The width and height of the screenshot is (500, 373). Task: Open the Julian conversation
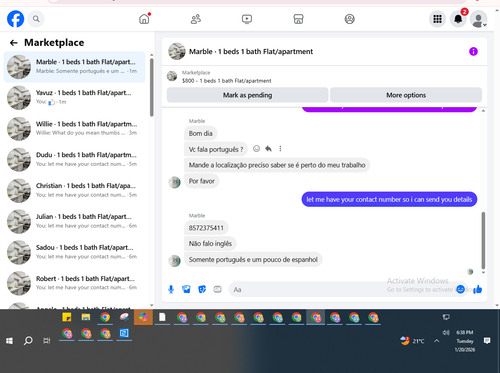pyautogui.click(x=74, y=221)
